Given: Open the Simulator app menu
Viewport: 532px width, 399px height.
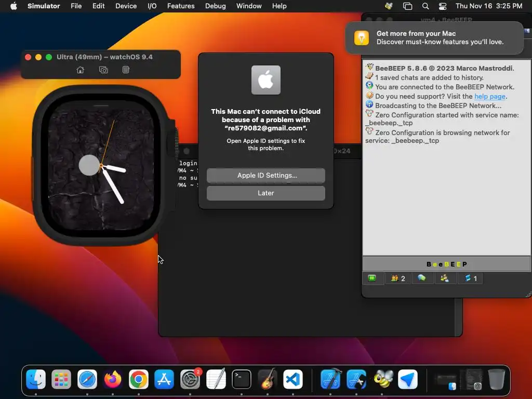Looking at the screenshot, I should tap(44, 6).
